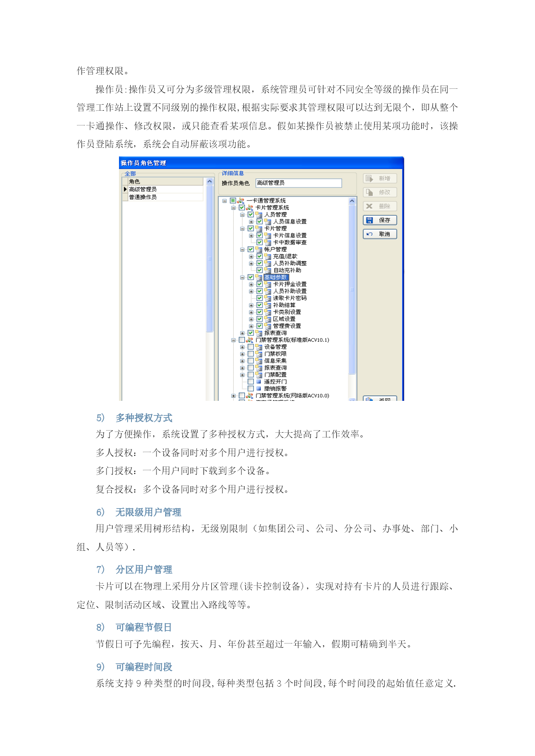This screenshot has height=756, width=535.
Task: Toggle the 一卡通管理系统 checkbox
Action: [x=233, y=200]
